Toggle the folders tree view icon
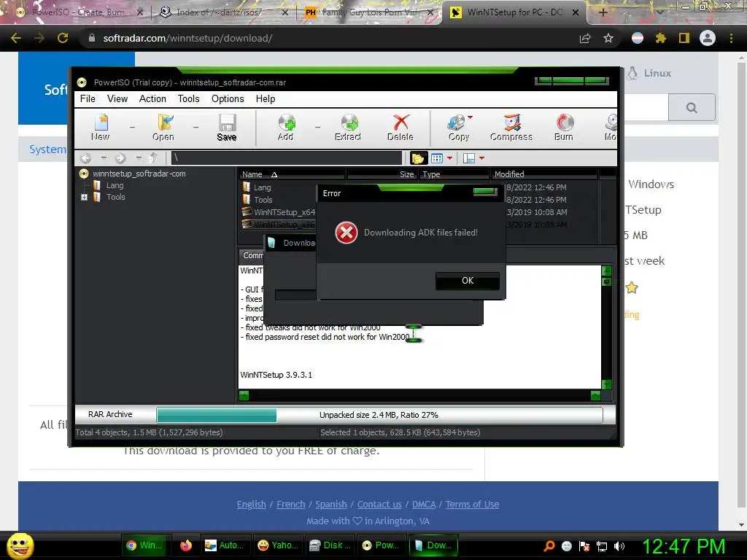This screenshot has width=747, height=560. (x=418, y=158)
